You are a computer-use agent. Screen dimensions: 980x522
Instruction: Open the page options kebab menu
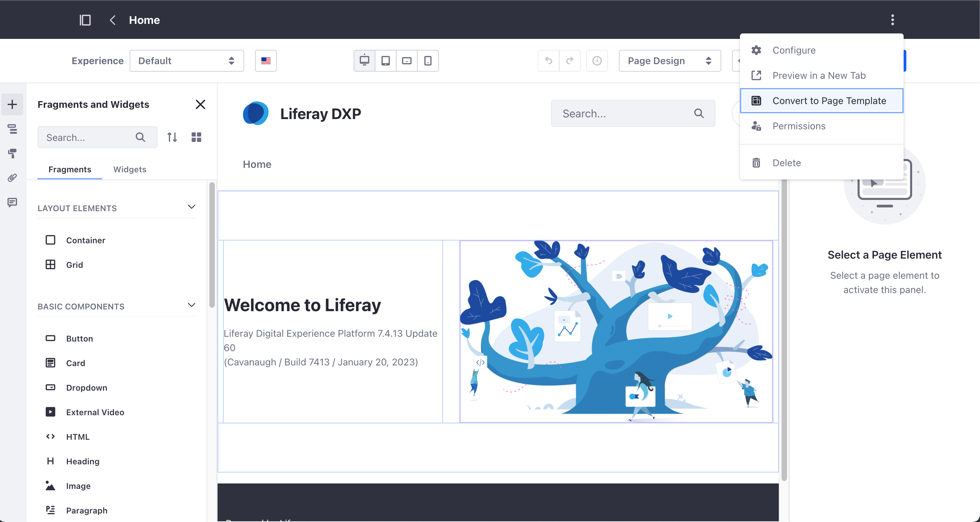[x=892, y=20]
